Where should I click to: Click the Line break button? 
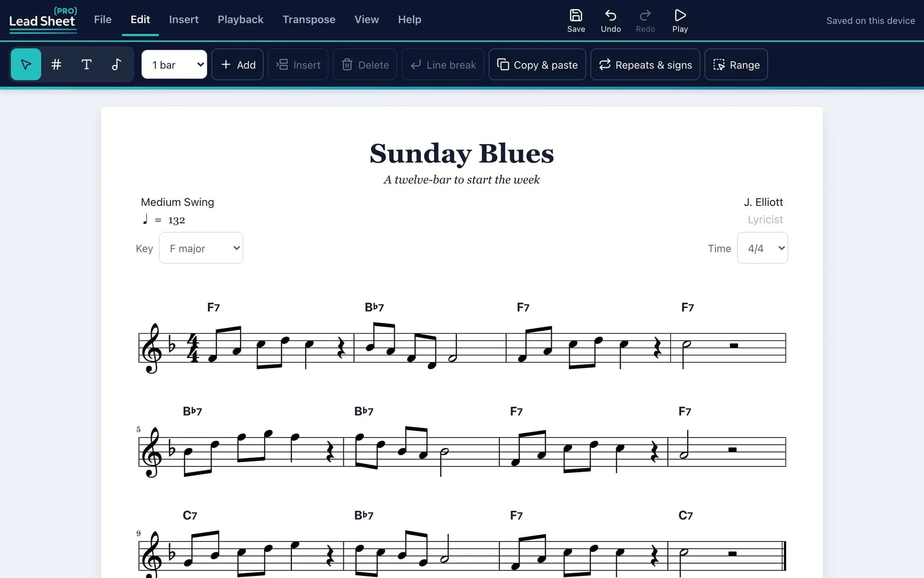pyautogui.click(x=443, y=65)
